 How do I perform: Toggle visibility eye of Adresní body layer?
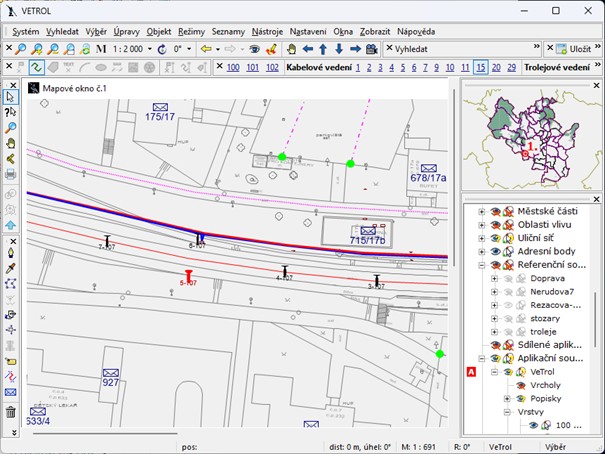494,252
